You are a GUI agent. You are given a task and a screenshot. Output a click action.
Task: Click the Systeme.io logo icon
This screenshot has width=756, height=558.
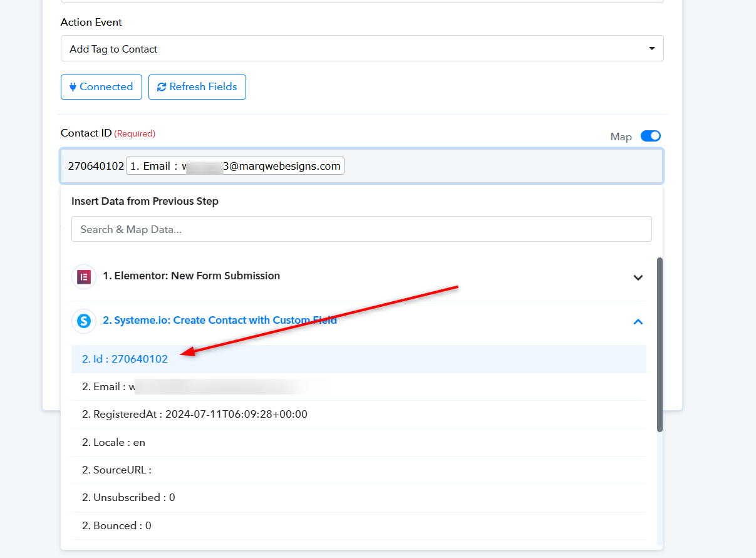tap(84, 321)
